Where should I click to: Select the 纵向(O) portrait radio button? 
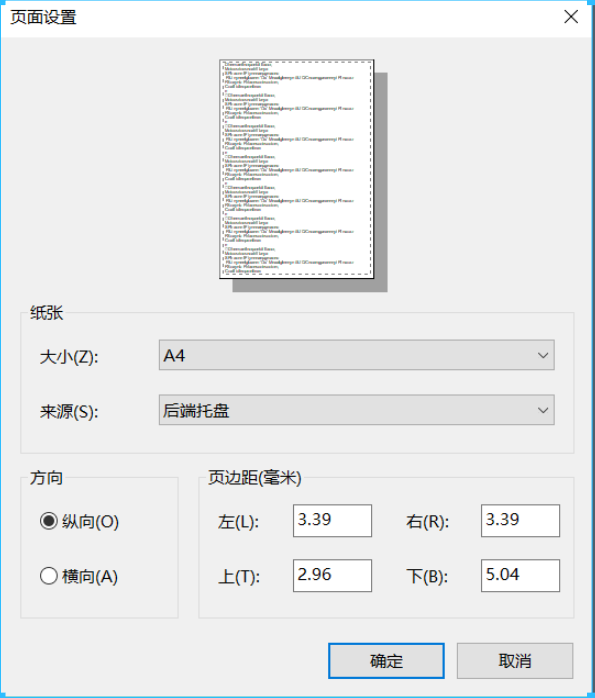[x=49, y=521]
